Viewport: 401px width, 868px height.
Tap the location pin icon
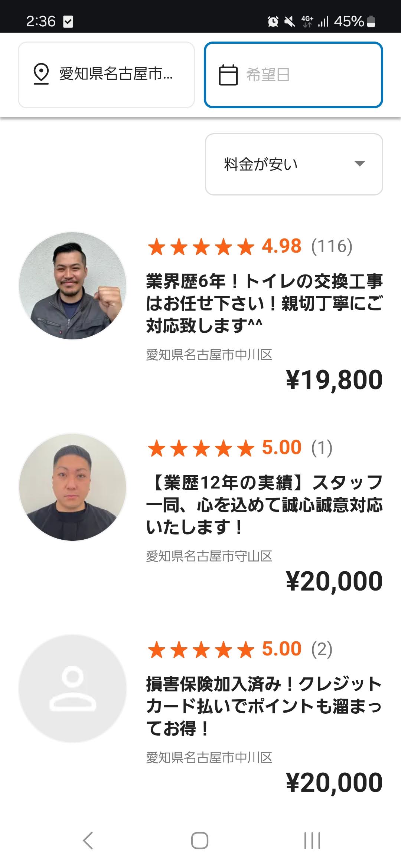pyautogui.click(x=41, y=74)
